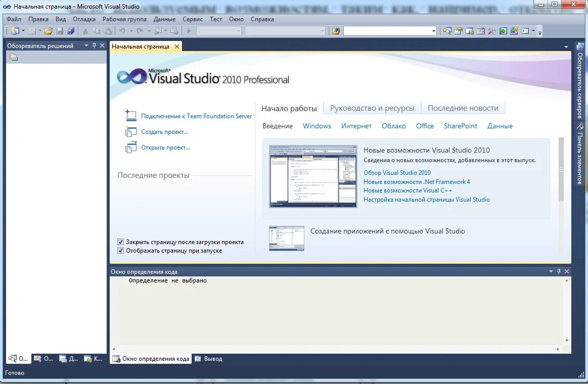Viewport: 588px width, 384px height.
Task: Open the Solution Platforms combo box
Action: 285,31
